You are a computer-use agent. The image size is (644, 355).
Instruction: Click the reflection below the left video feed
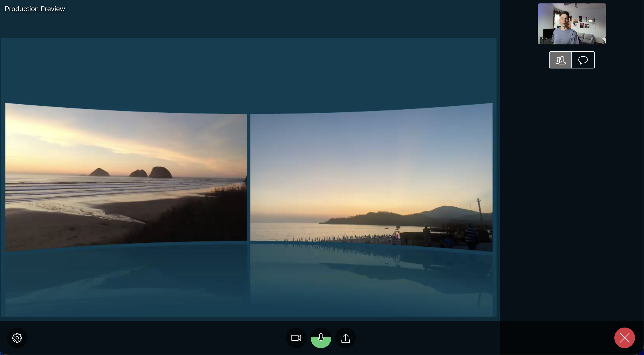125,280
